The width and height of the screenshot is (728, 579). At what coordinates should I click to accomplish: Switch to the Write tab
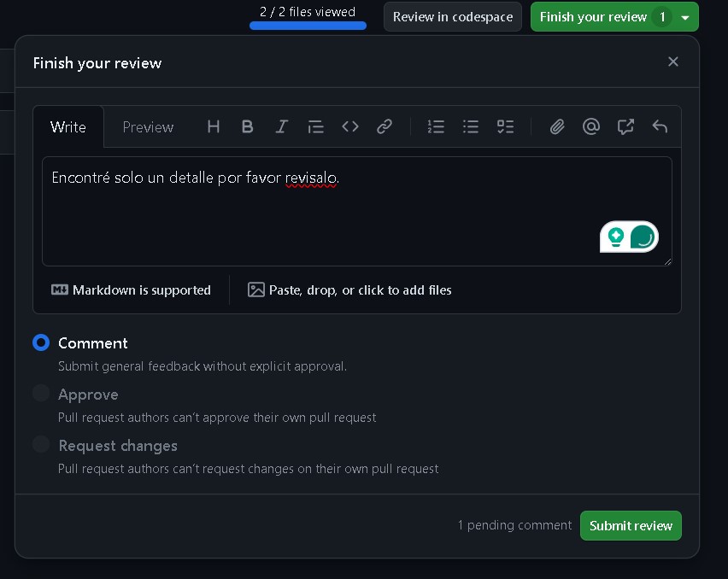[x=68, y=127]
